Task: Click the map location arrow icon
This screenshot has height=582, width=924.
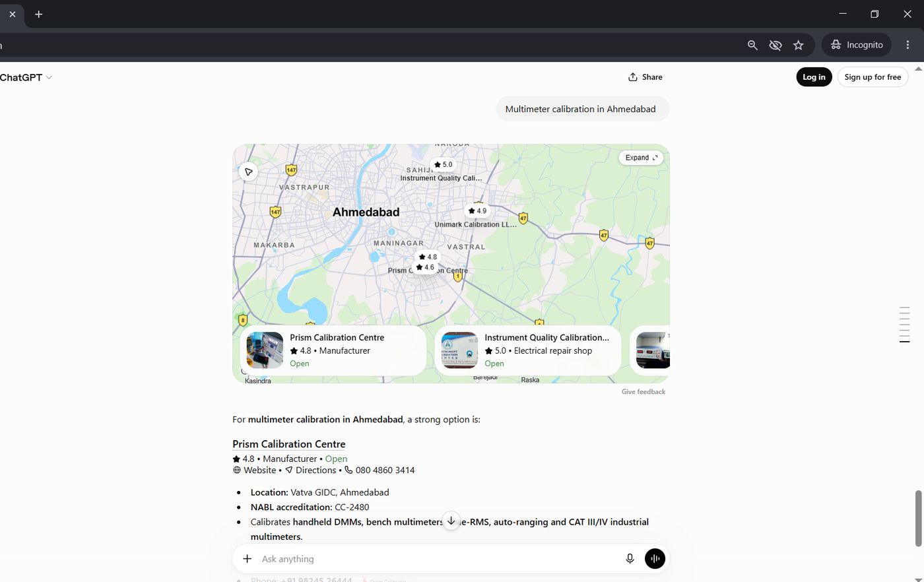Action: point(248,172)
